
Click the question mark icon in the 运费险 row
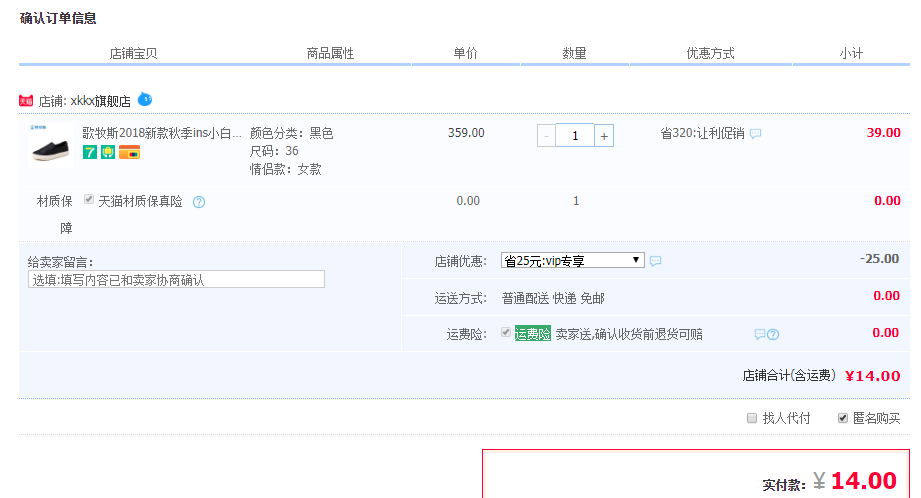point(773,335)
